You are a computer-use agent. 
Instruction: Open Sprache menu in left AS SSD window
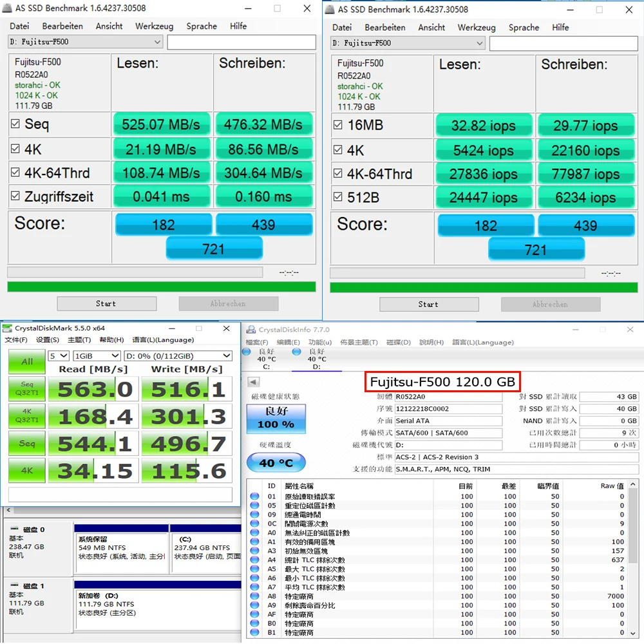[x=201, y=26]
